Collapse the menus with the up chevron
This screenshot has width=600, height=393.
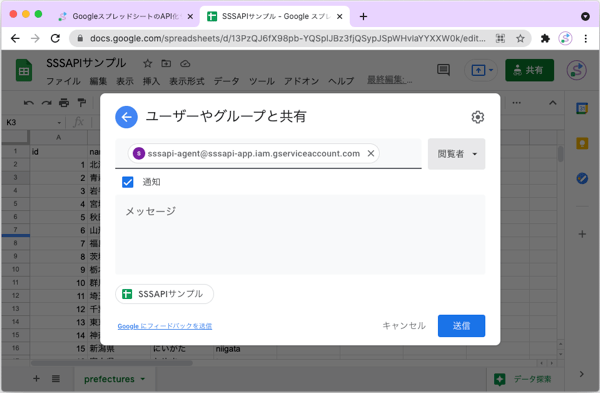(553, 103)
